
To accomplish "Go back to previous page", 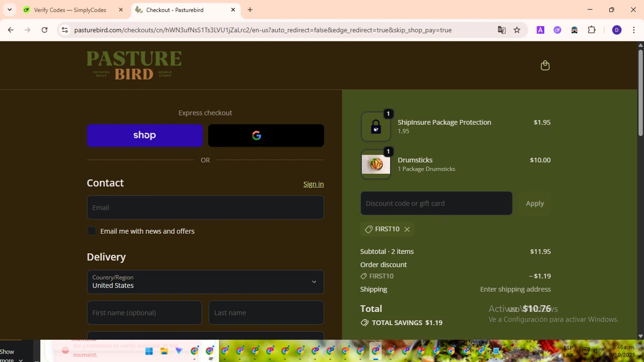I will [11, 30].
